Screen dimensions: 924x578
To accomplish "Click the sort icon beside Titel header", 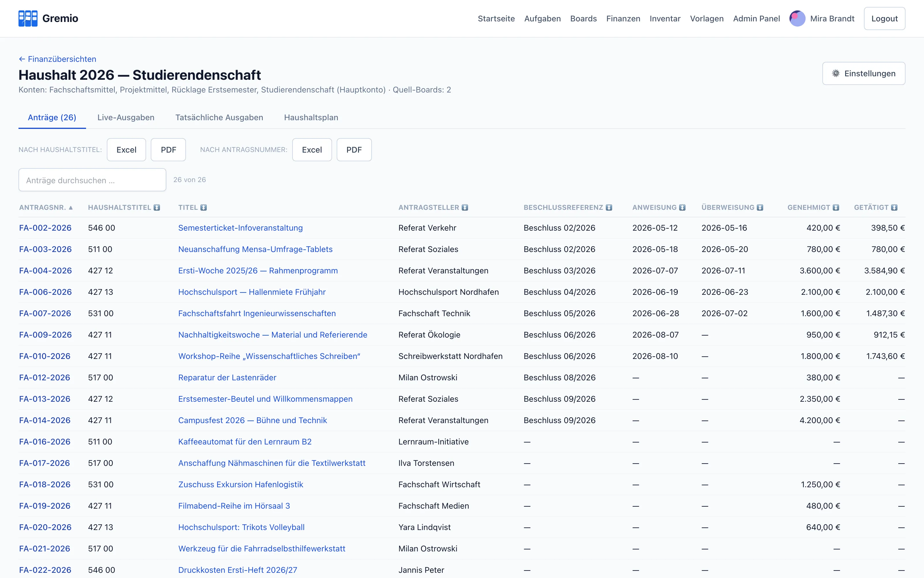I will click(x=204, y=208).
